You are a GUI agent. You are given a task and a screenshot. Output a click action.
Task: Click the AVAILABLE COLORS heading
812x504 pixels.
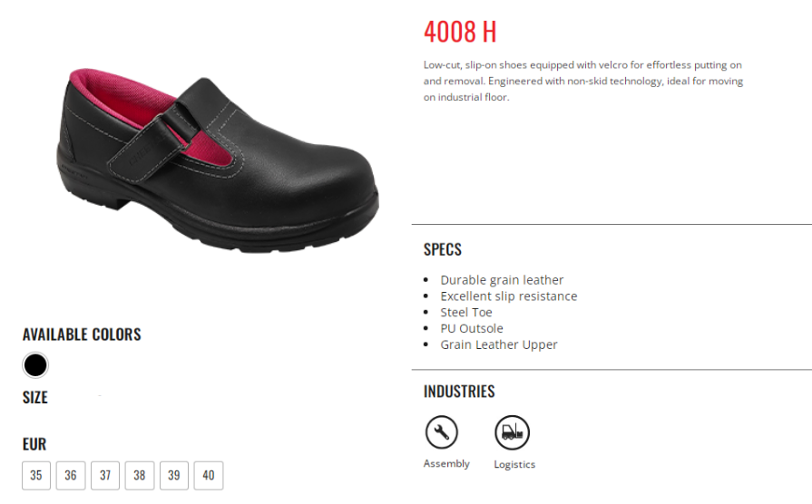[82, 334]
